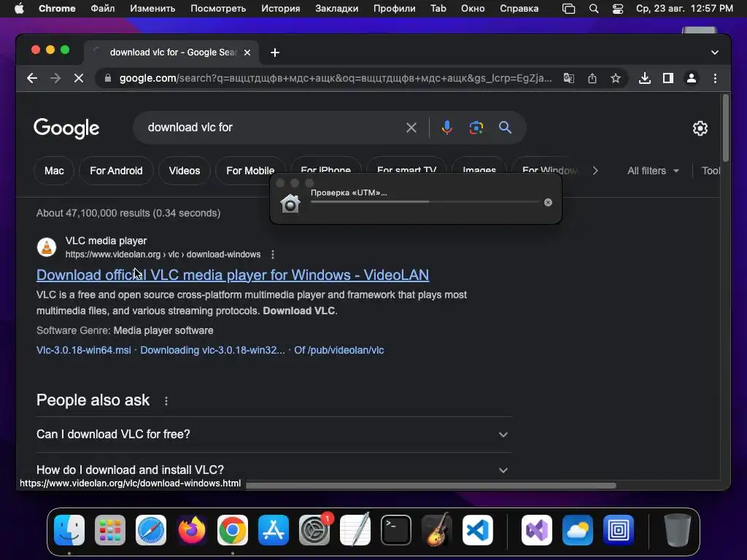Stop loading the page
Screen dimensions: 747x560
tap(79, 78)
